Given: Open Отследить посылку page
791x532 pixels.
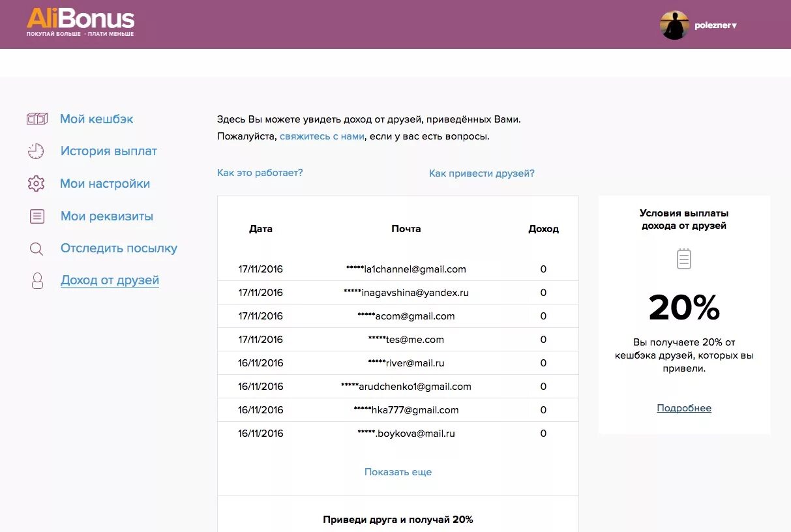Looking at the screenshot, I should coord(119,248).
